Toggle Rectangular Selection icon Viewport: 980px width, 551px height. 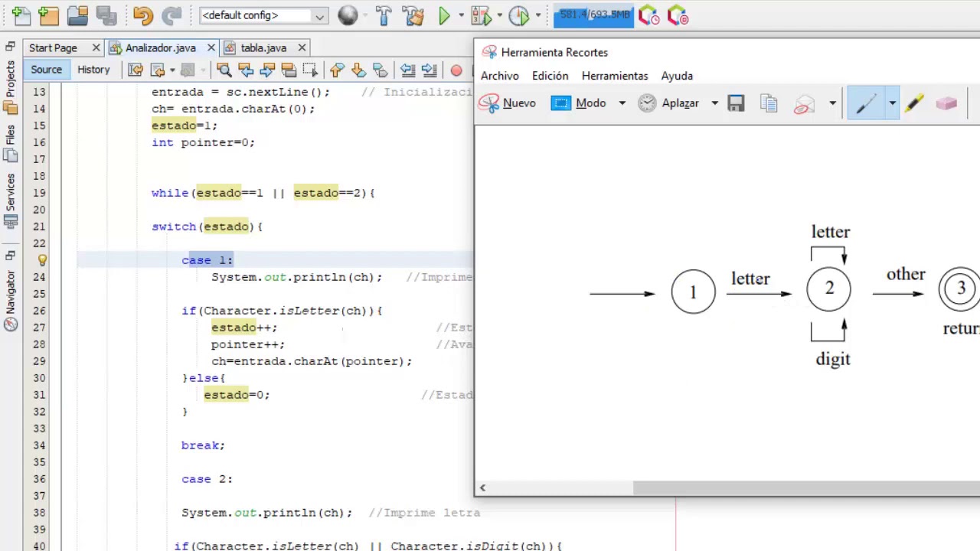[x=310, y=70]
